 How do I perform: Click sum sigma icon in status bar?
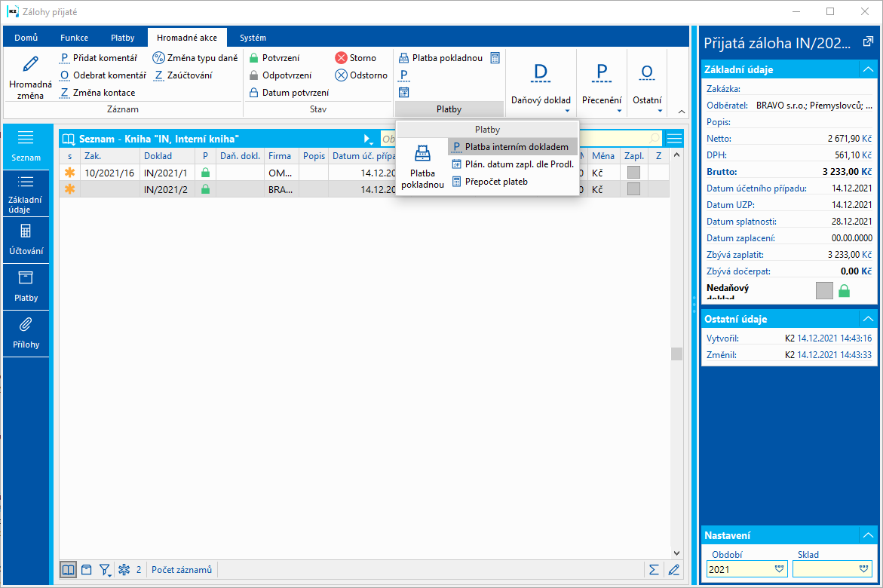click(x=654, y=570)
